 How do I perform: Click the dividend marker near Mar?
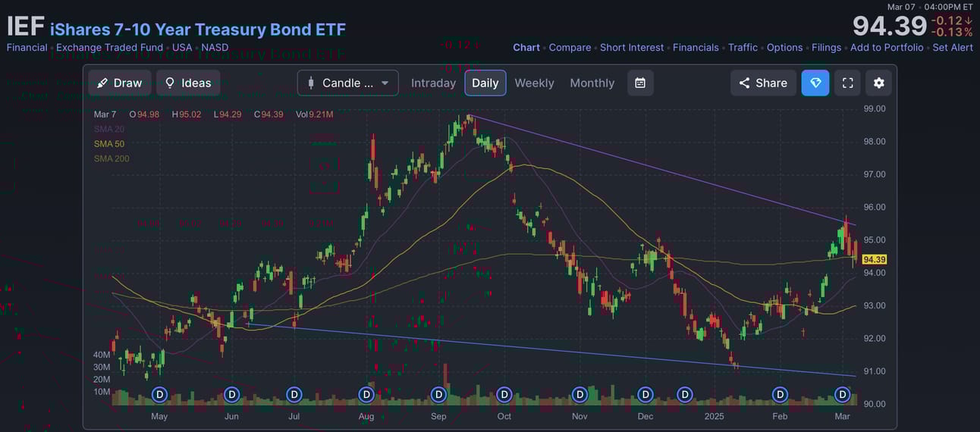(x=843, y=394)
